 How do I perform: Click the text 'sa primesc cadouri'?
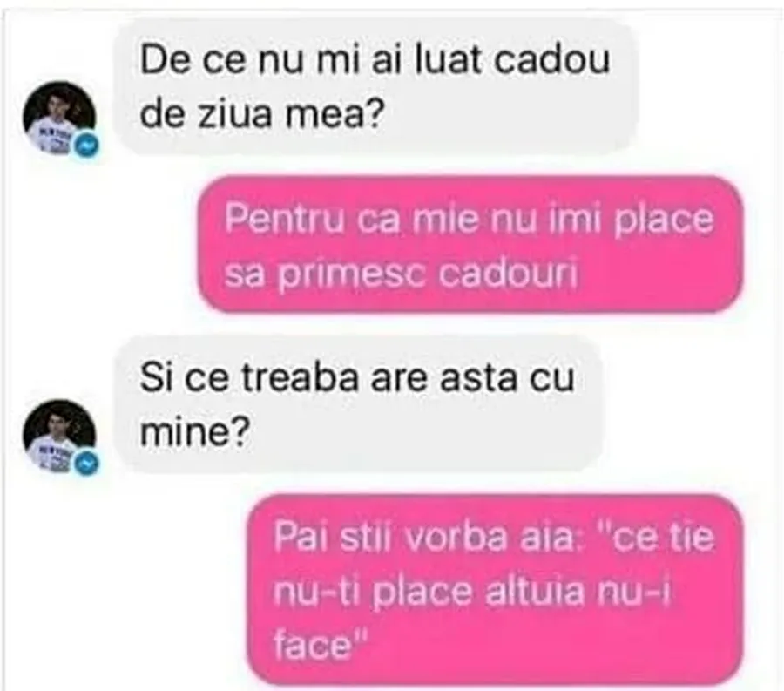click(x=402, y=274)
